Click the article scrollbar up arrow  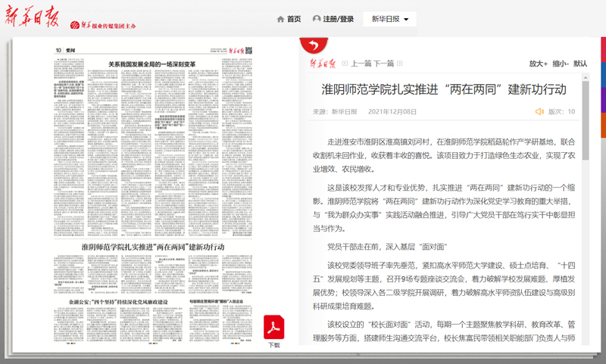(585, 77)
